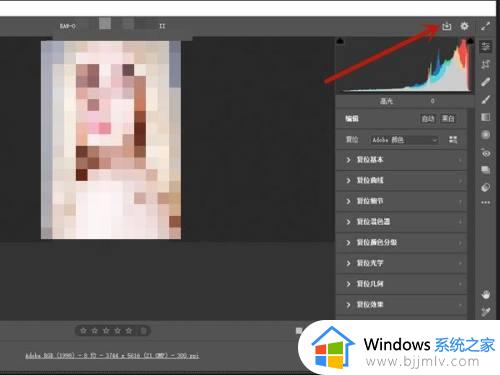500x375 pixels.
Task: Set rating to two stars
Action: [x=95, y=331]
